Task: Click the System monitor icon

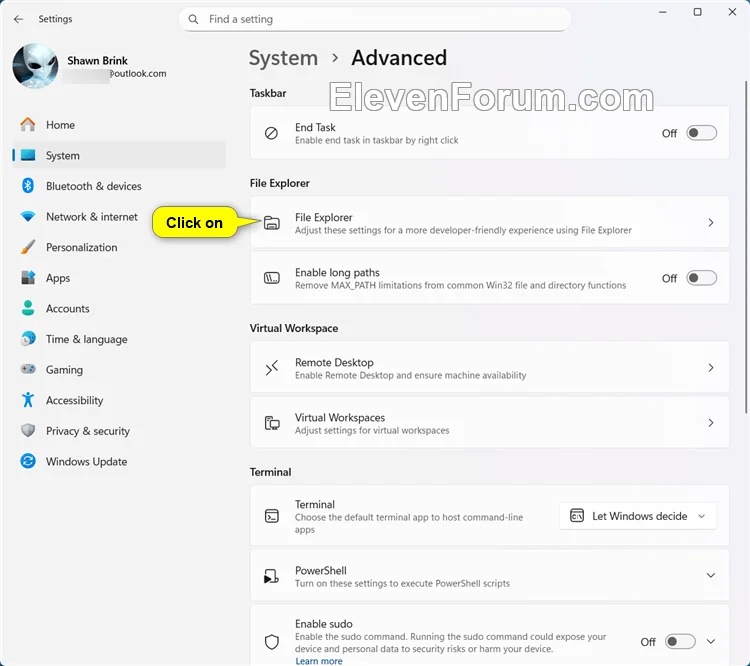Action: (28, 155)
